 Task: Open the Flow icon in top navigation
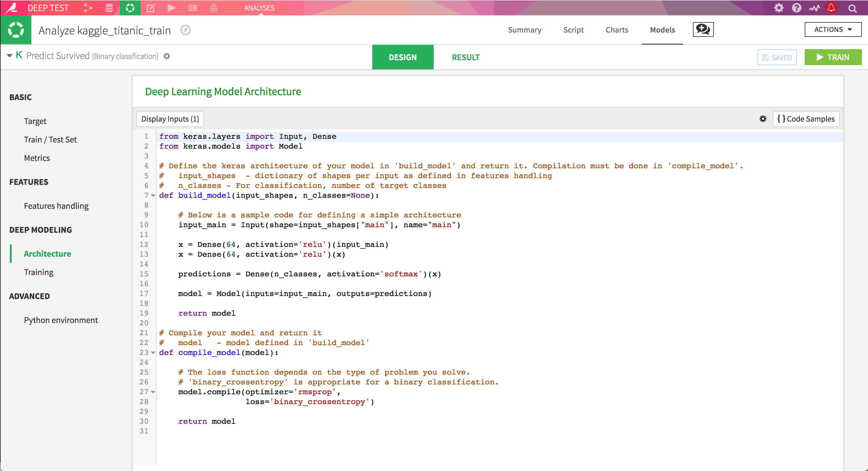[x=88, y=8]
